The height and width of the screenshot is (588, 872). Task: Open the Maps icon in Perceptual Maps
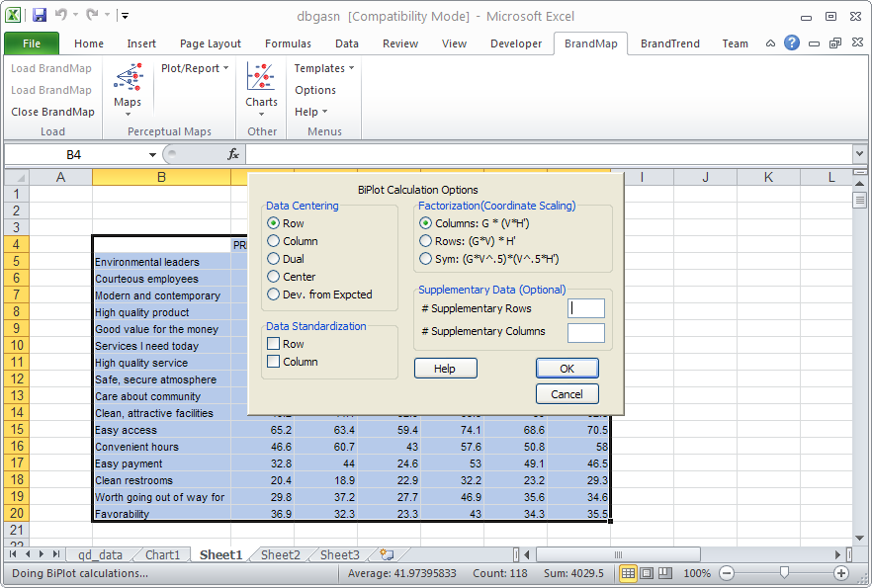[128, 84]
